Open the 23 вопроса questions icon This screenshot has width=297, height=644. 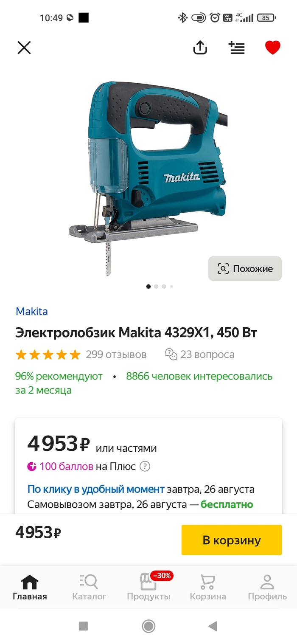pyautogui.click(x=171, y=354)
